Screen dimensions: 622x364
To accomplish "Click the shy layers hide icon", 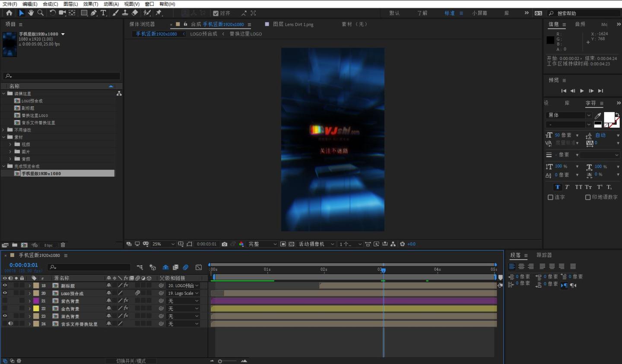I will click(165, 267).
